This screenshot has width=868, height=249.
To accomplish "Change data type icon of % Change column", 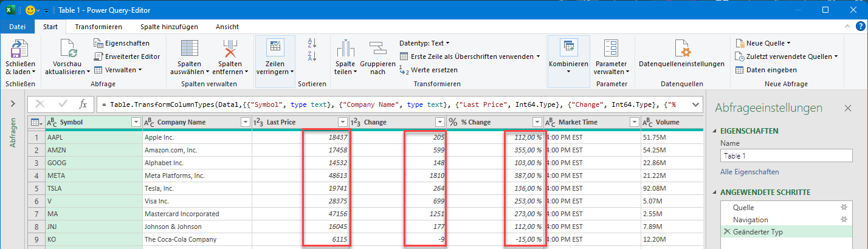I will [x=453, y=123].
